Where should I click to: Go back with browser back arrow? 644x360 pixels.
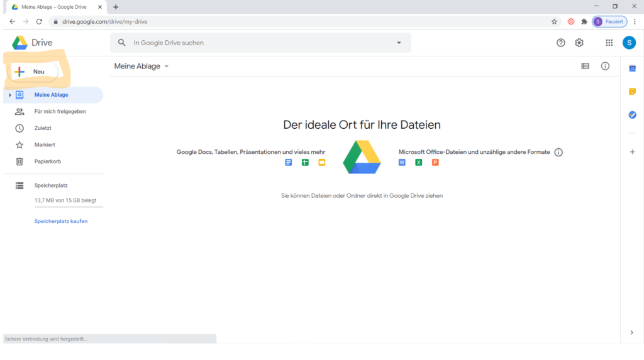pyautogui.click(x=13, y=22)
